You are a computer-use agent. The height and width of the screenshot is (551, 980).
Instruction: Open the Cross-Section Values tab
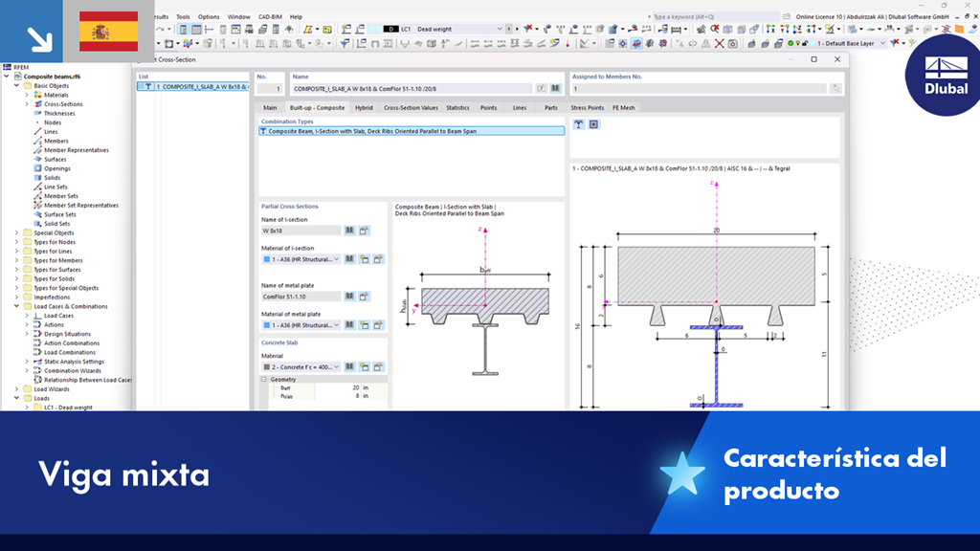411,107
